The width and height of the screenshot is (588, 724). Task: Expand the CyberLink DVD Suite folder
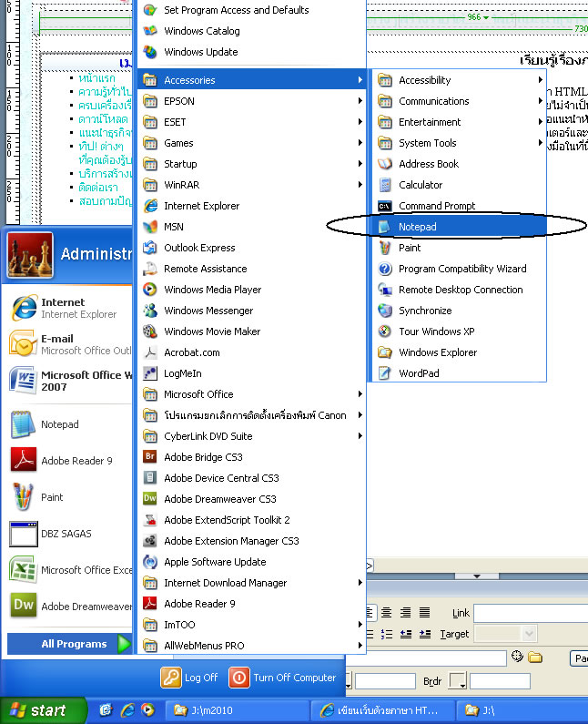[251, 436]
